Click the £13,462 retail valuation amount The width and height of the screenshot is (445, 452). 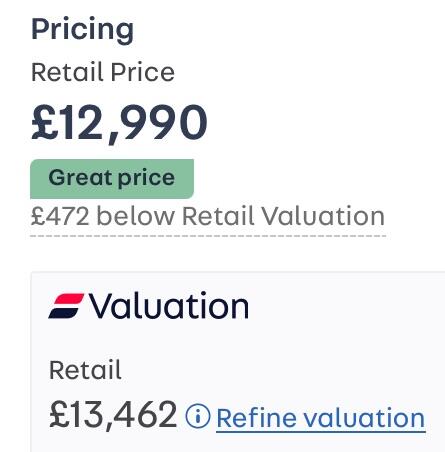(x=113, y=415)
